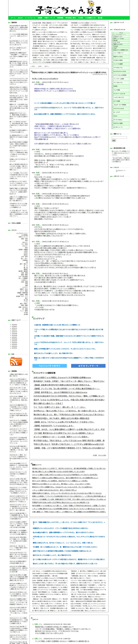The width and height of the screenshot is (138, 644).
Task: Open 家庭ちゃんねる in the ranking table
Action: pyautogui.click(x=118, y=56)
